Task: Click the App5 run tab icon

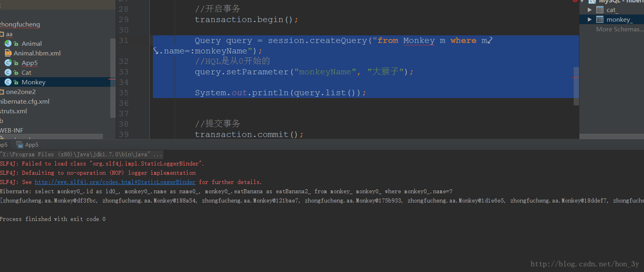Action: pos(19,145)
